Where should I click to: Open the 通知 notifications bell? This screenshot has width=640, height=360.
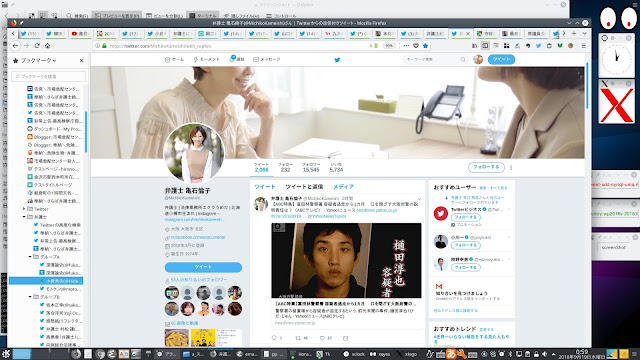click(x=237, y=59)
